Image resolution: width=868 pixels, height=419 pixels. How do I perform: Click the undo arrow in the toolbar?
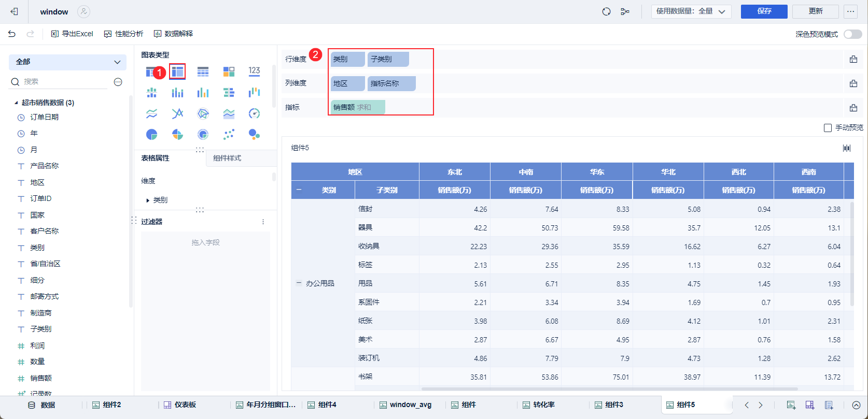pos(12,34)
